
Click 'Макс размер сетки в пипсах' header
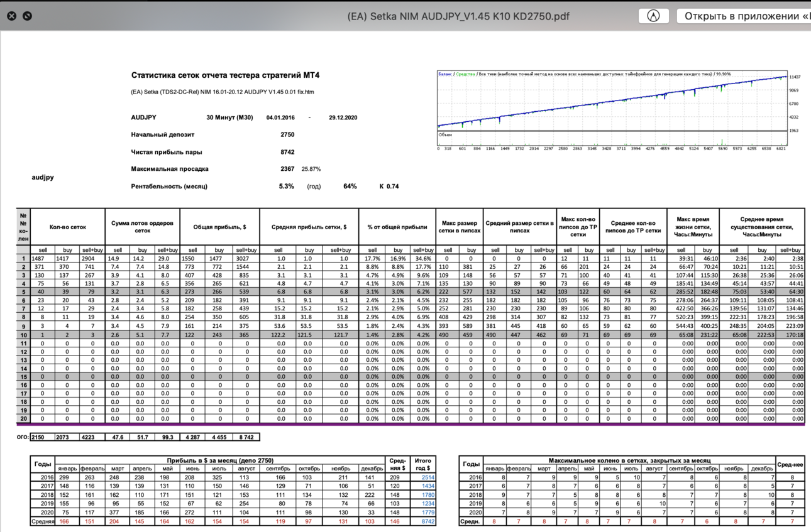click(459, 227)
